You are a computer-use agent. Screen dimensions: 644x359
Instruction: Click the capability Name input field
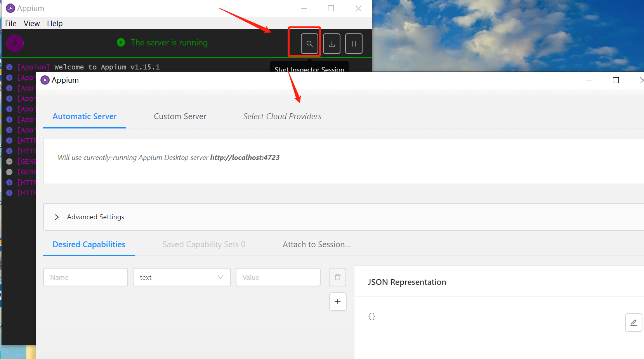tap(85, 277)
